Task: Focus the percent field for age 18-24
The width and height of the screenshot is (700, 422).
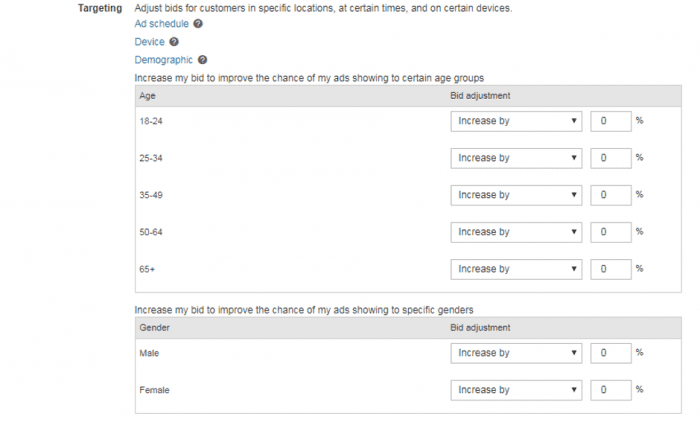Action: point(611,121)
